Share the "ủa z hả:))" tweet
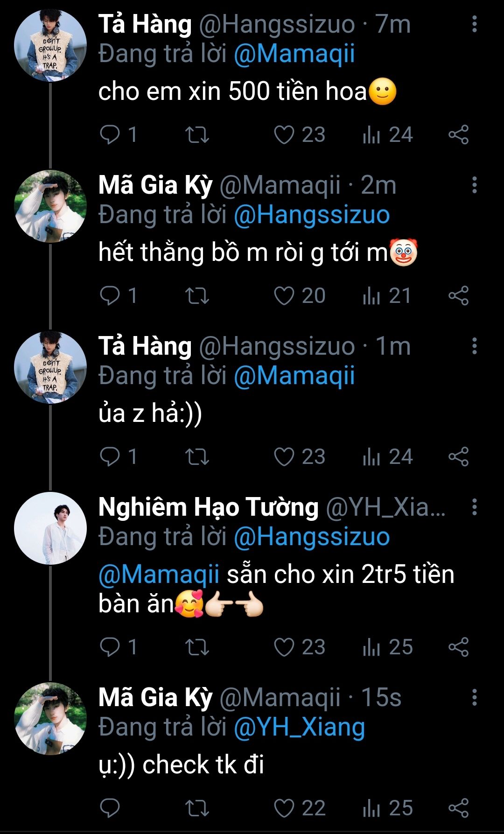The height and width of the screenshot is (834, 504). [458, 457]
